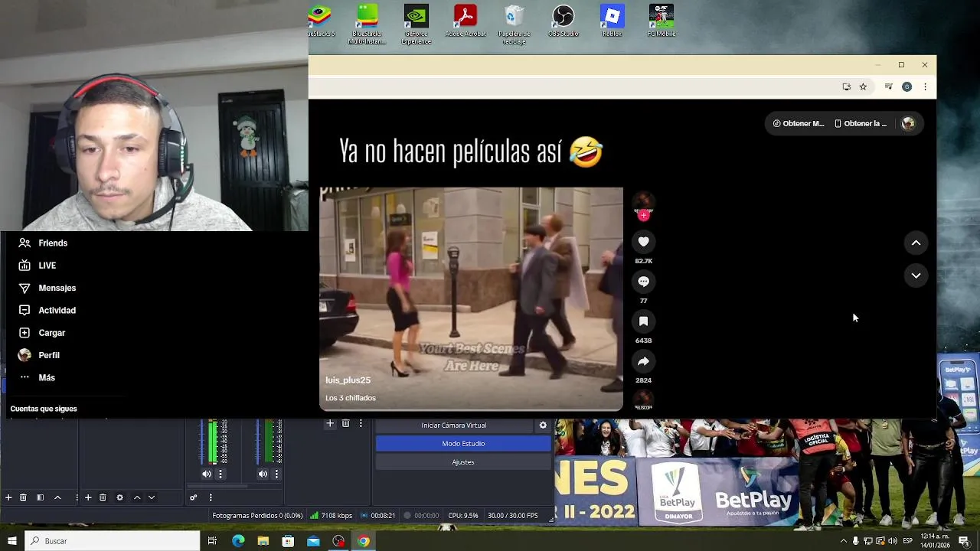The image size is (980, 551).
Task: Click the 30.00 / 30.00 FPS status
Action: tap(512, 516)
